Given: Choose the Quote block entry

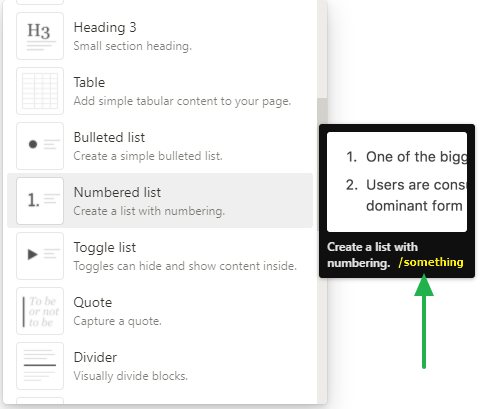Looking at the screenshot, I should 160,311.
